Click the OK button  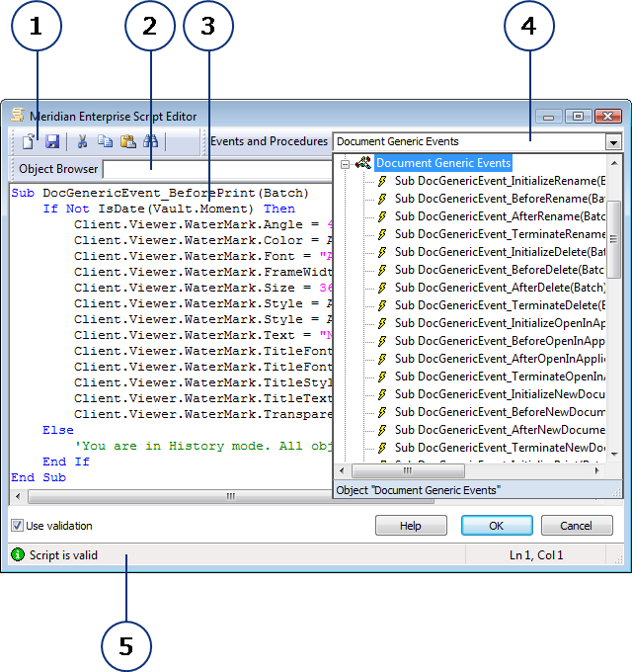click(497, 526)
